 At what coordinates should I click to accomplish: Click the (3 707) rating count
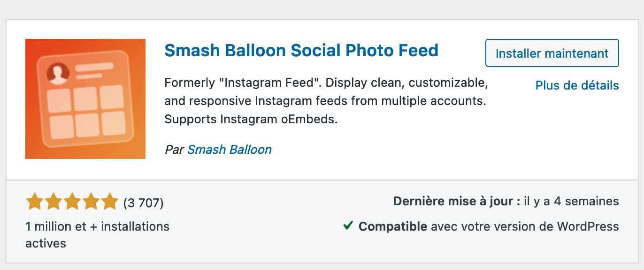coord(143,203)
